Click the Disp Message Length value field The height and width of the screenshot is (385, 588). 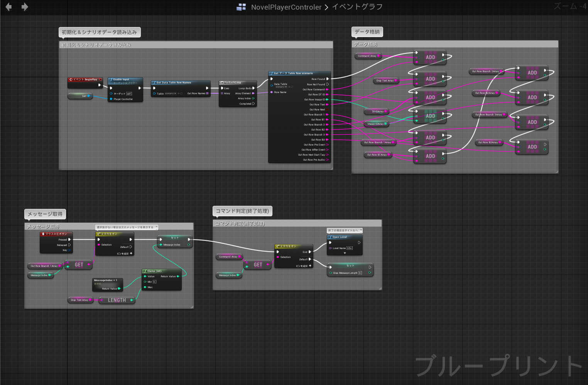pos(360,273)
